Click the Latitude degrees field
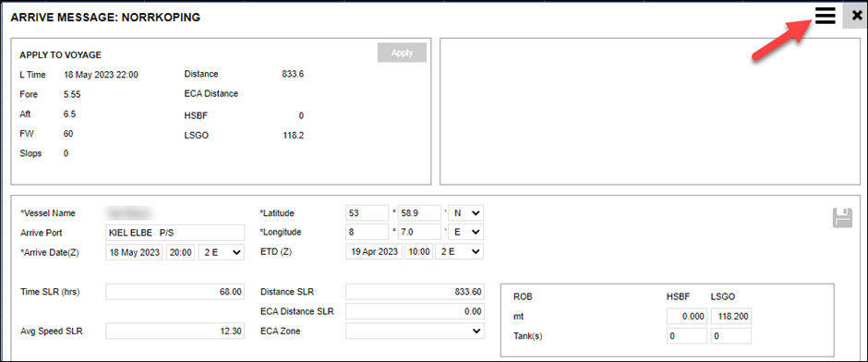This screenshot has width=868, height=362. pyautogui.click(x=368, y=213)
